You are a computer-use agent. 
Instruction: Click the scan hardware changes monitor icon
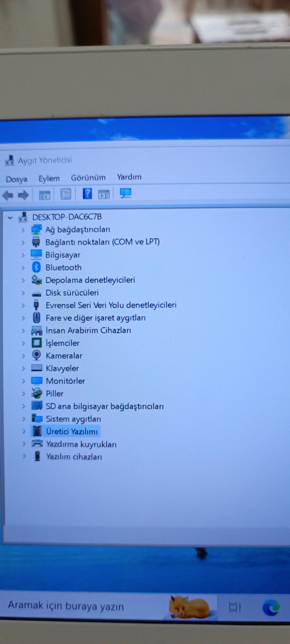click(x=126, y=193)
